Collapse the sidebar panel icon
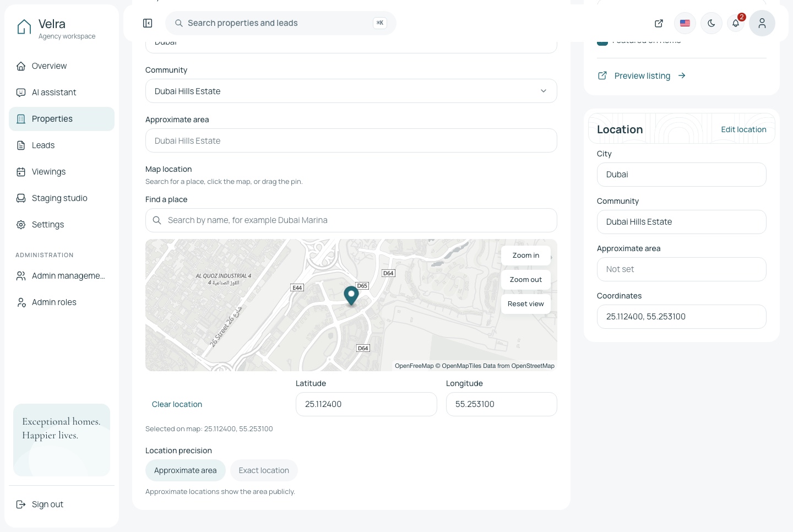This screenshot has width=793, height=532. point(148,23)
